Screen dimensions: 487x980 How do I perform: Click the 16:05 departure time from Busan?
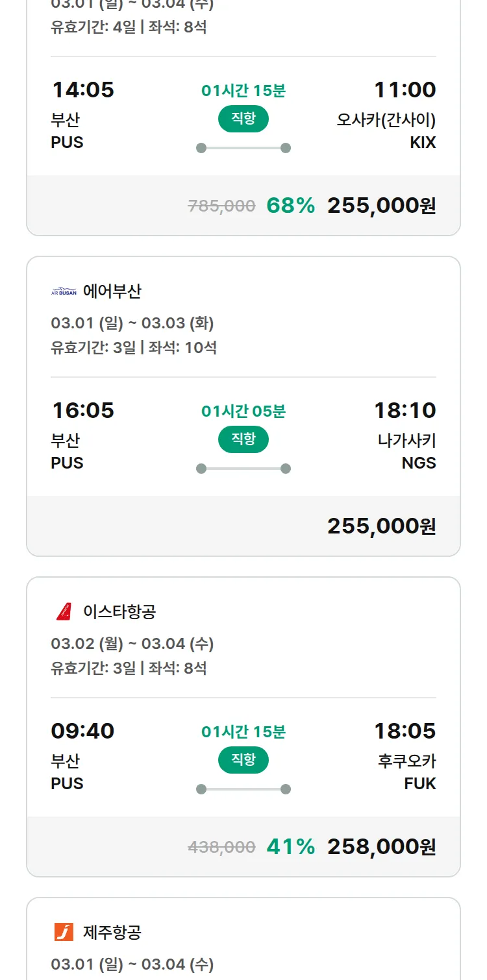pos(82,410)
